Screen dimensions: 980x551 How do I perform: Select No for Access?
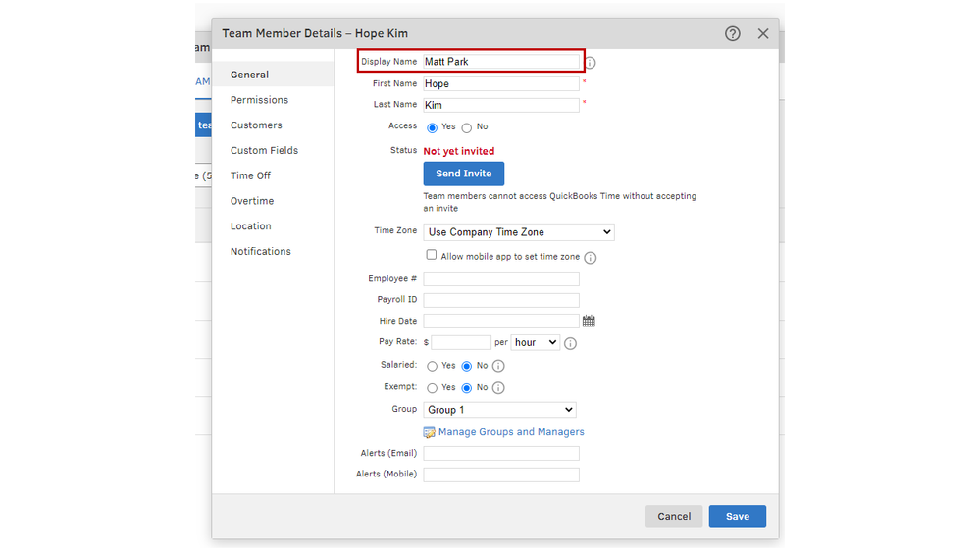tap(467, 127)
